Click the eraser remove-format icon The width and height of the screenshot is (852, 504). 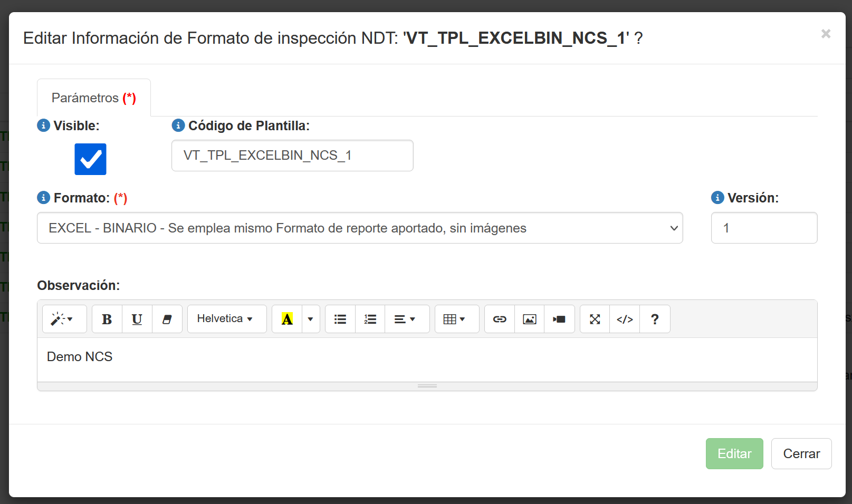tap(167, 319)
